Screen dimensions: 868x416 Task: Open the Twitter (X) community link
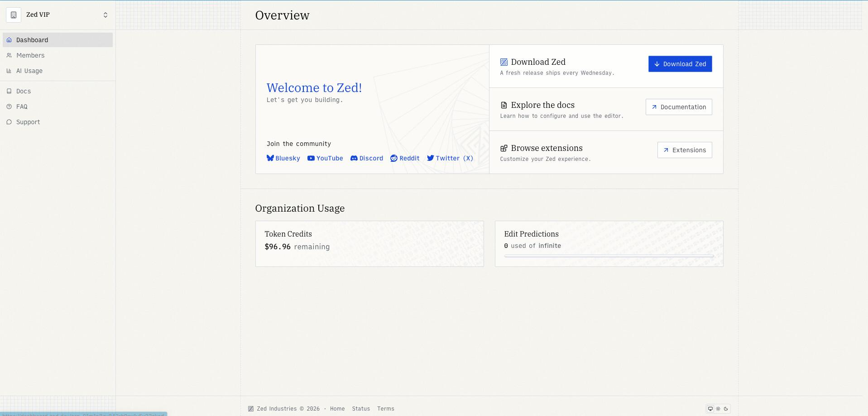[450, 158]
